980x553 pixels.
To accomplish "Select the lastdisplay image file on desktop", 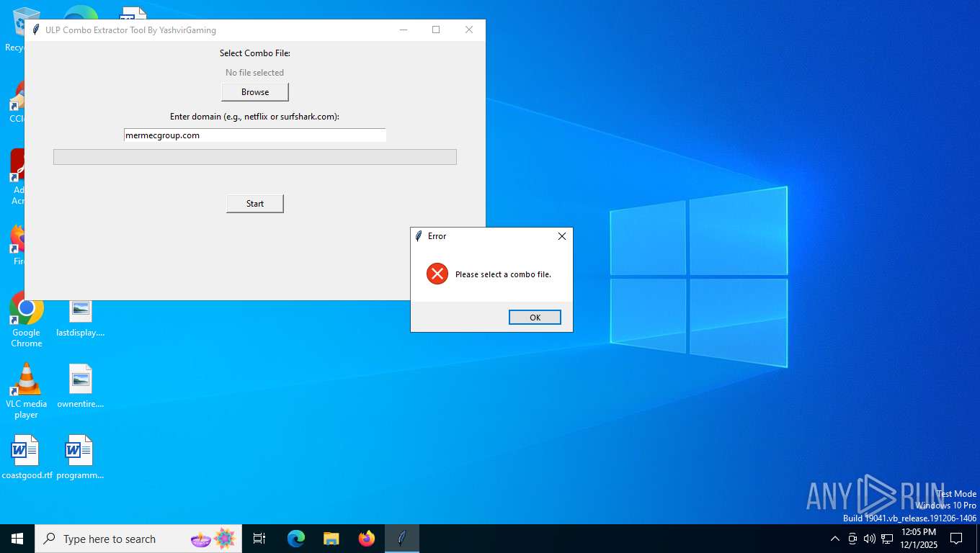I will pos(81,318).
